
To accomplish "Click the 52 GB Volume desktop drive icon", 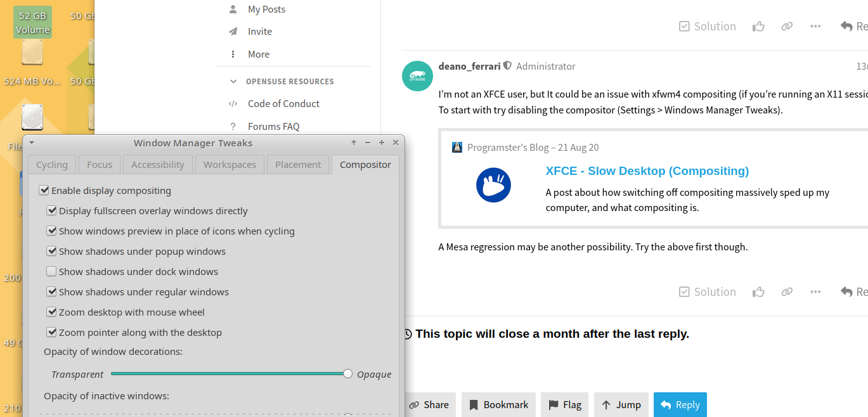I will coord(32,22).
